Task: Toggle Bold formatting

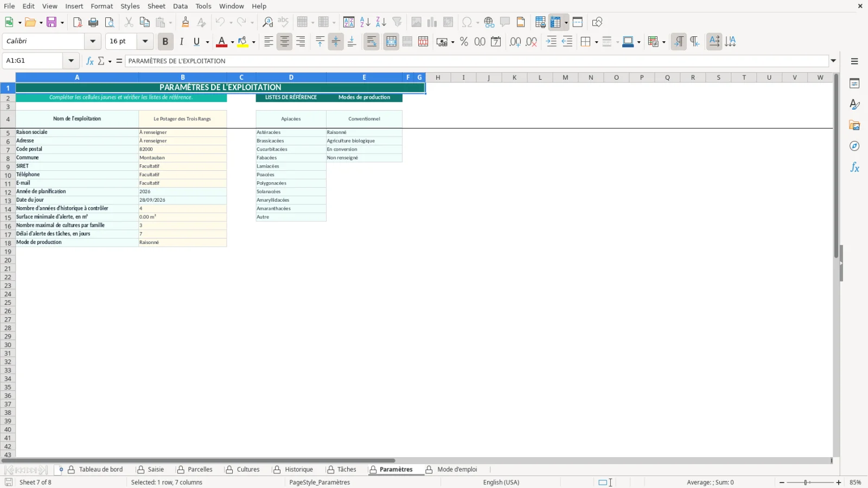Action: pyautogui.click(x=165, y=42)
